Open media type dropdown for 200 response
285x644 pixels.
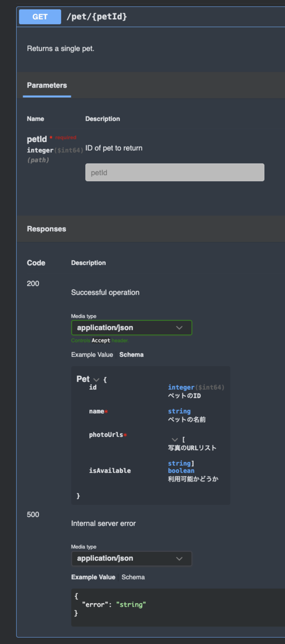pos(131,327)
